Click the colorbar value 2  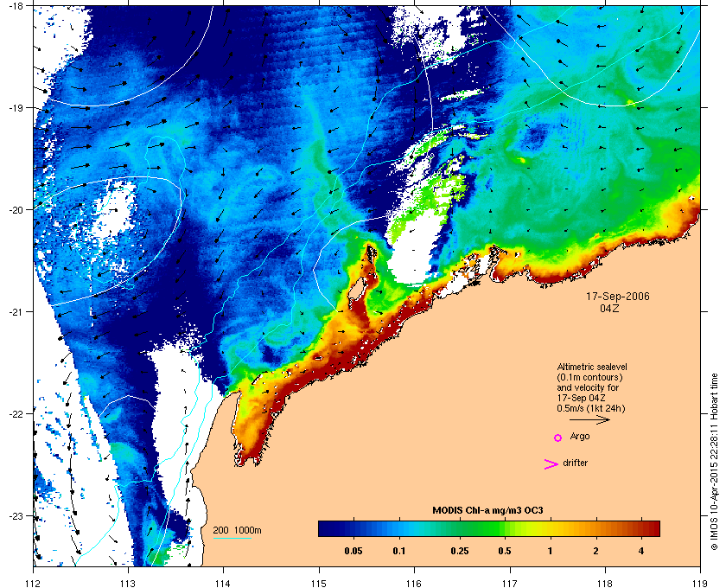pos(595,552)
